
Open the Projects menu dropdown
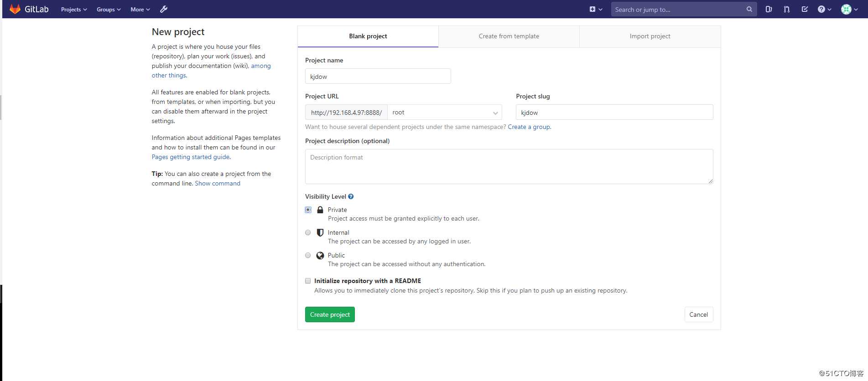pos(74,9)
